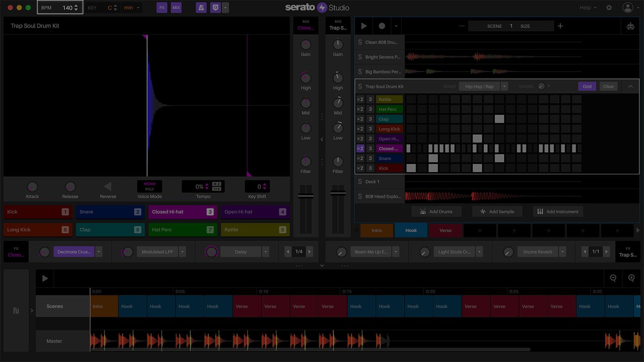Toggle first step of Kick row
The width and height of the screenshot is (644, 362).
pos(411,168)
